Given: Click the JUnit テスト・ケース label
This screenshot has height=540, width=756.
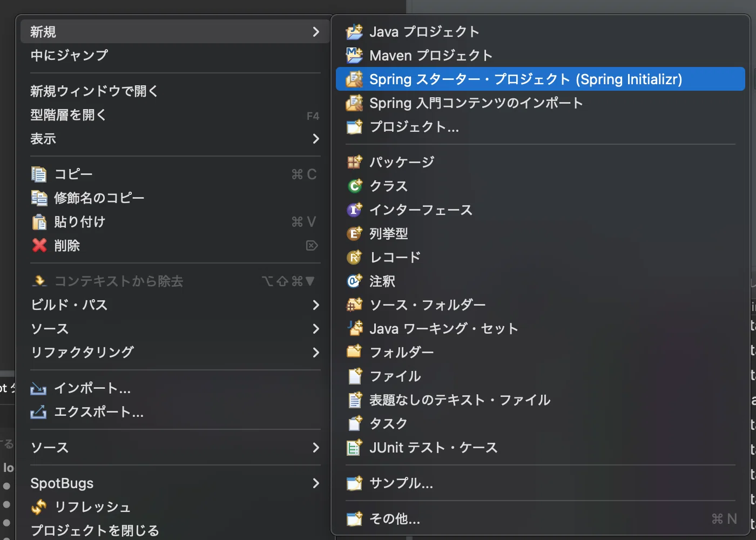Looking at the screenshot, I should point(433,448).
